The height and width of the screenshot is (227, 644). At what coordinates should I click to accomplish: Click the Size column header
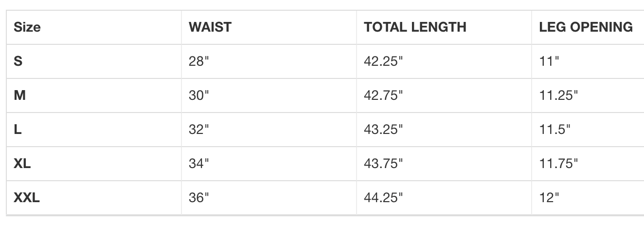(27, 27)
